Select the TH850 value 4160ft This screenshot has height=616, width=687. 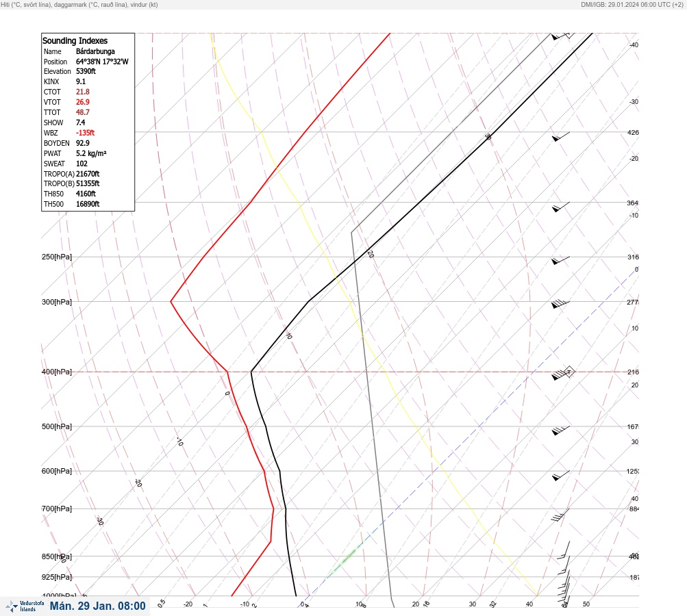(86, 194)
